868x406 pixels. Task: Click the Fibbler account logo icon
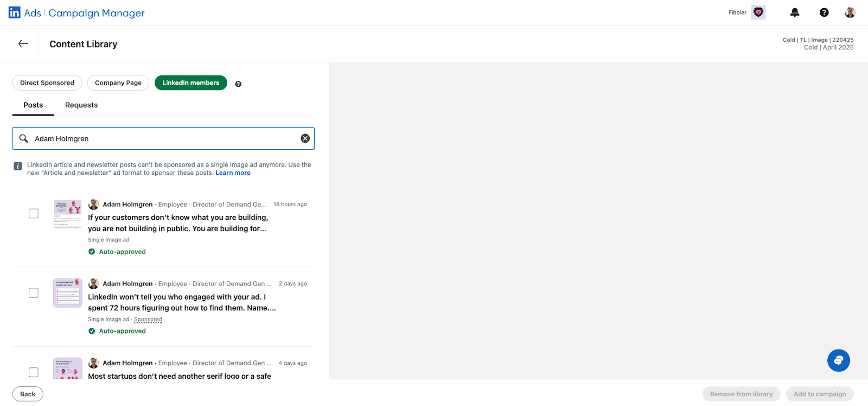tap(758, 12)
